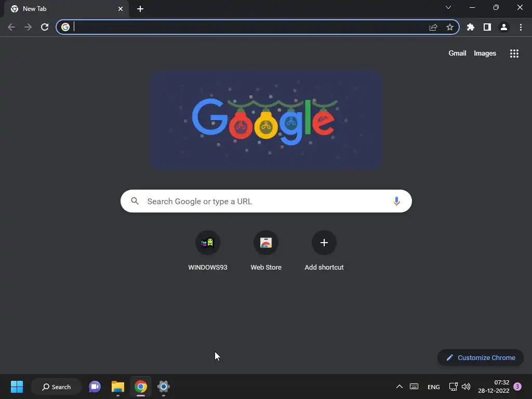Click Customize Chrome button
Viewport: 532px width, 399px height.
click(481, 357)
